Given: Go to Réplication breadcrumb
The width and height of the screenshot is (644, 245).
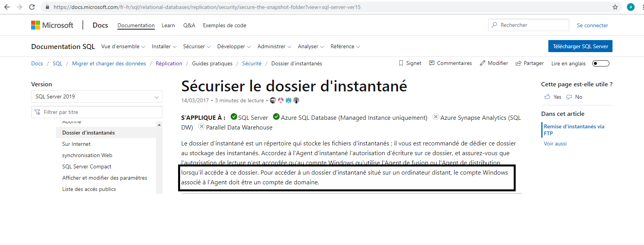Looking at the screenshot, I should (x=169, y=63).
